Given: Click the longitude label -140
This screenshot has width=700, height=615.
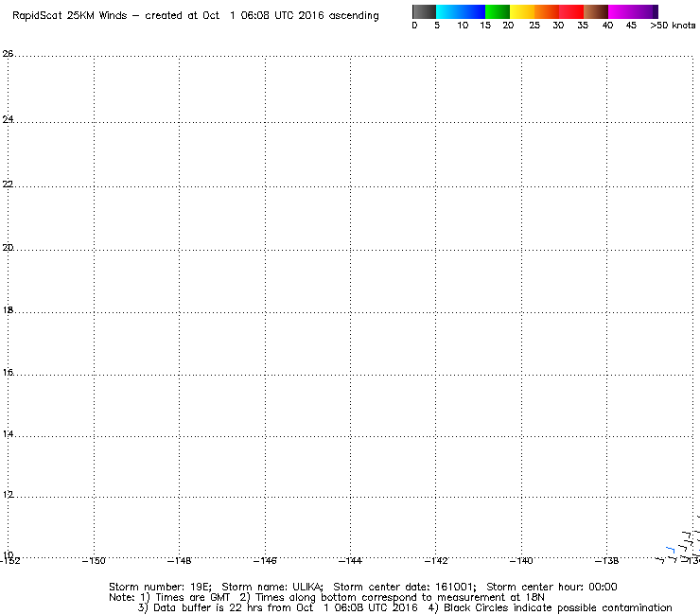Looking at the screenshot, I should point(521,561).
